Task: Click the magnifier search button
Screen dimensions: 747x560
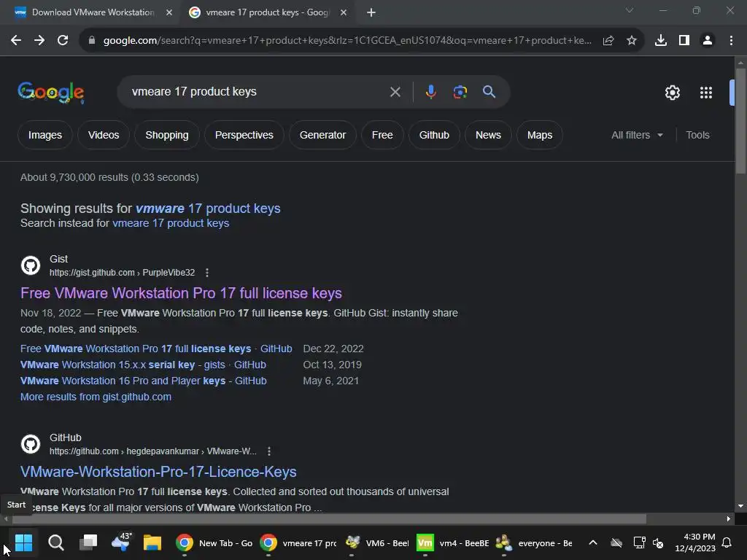Action: pyautogui.click(x=489, y=92)
